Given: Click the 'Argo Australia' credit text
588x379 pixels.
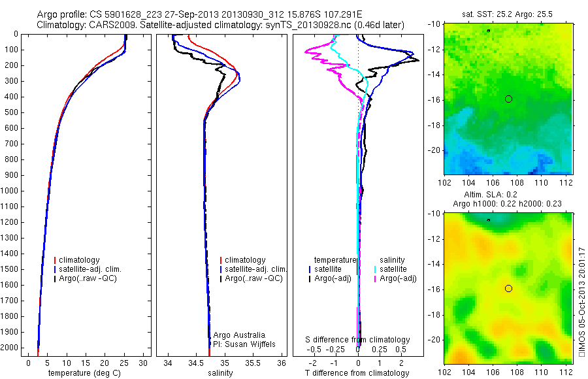Looking at the screenshot, I should (x=239, y=335).
